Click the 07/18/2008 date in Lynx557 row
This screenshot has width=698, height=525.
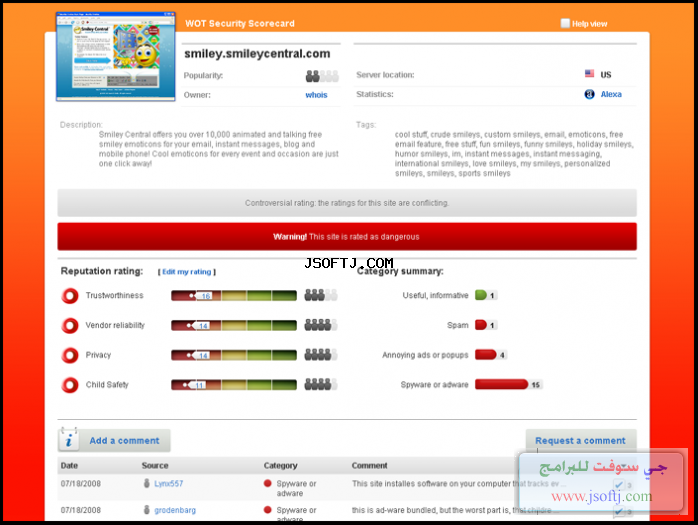point(81,484)
